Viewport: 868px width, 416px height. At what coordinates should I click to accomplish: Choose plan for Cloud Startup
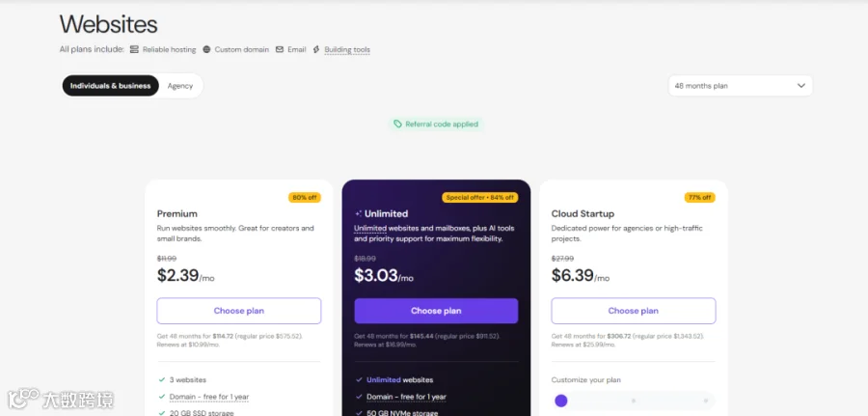tap(634, 311)
